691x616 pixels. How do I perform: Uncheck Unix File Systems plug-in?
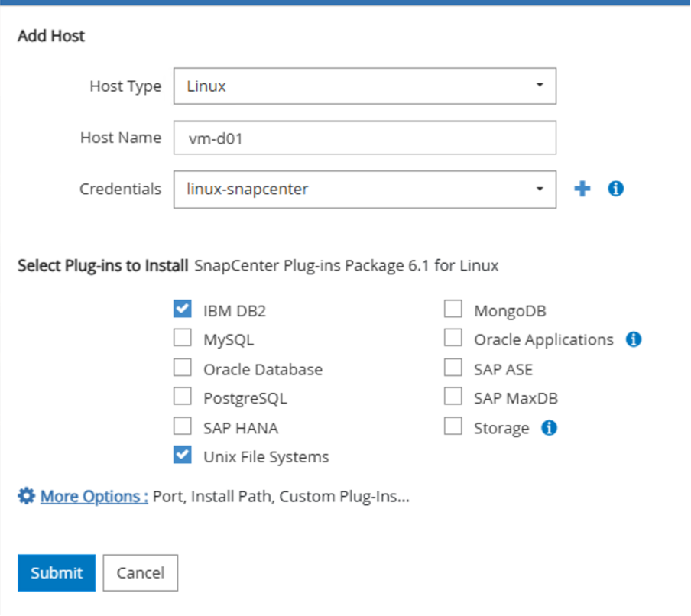pos(183,456)
